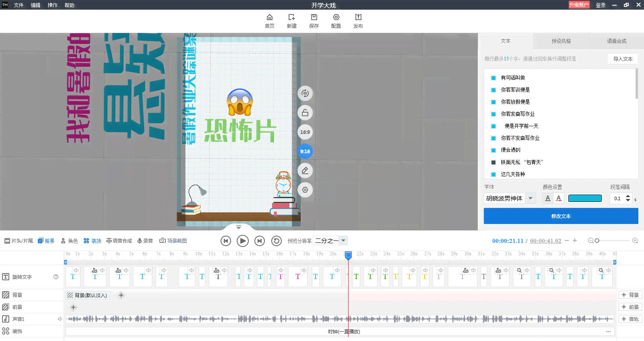This screenshot has height=341, width=644.
Task: Publish the video with 发布
Action: click(358, 21)
